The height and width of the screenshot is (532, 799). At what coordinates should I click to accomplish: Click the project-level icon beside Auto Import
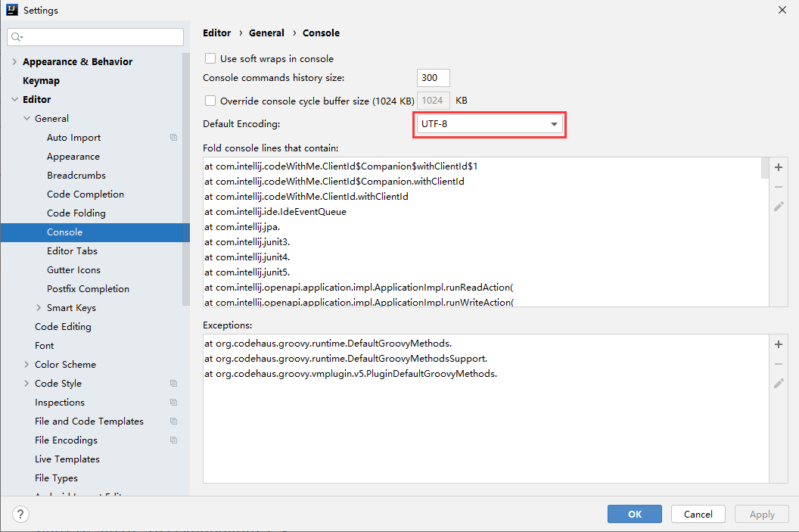point(174,138)
